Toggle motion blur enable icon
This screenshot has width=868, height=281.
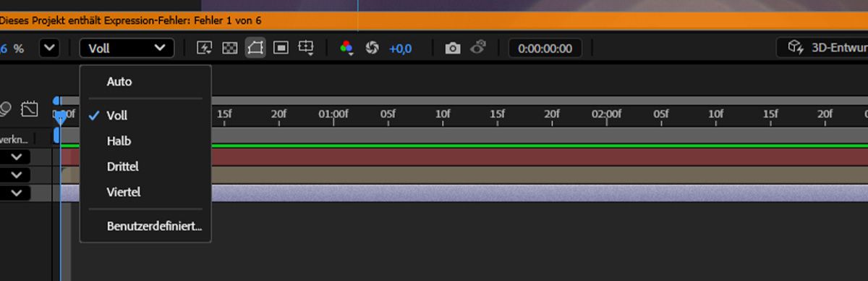pyautogui.click(x=4, y=109)
